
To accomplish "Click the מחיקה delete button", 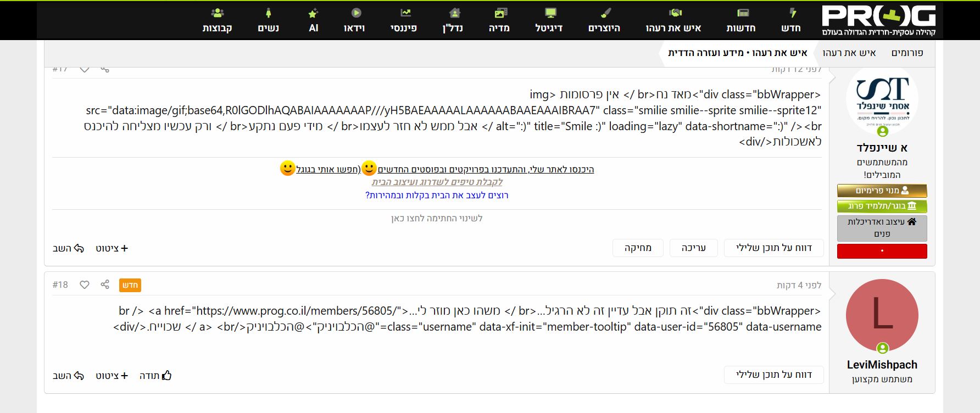I will point(638,248).
